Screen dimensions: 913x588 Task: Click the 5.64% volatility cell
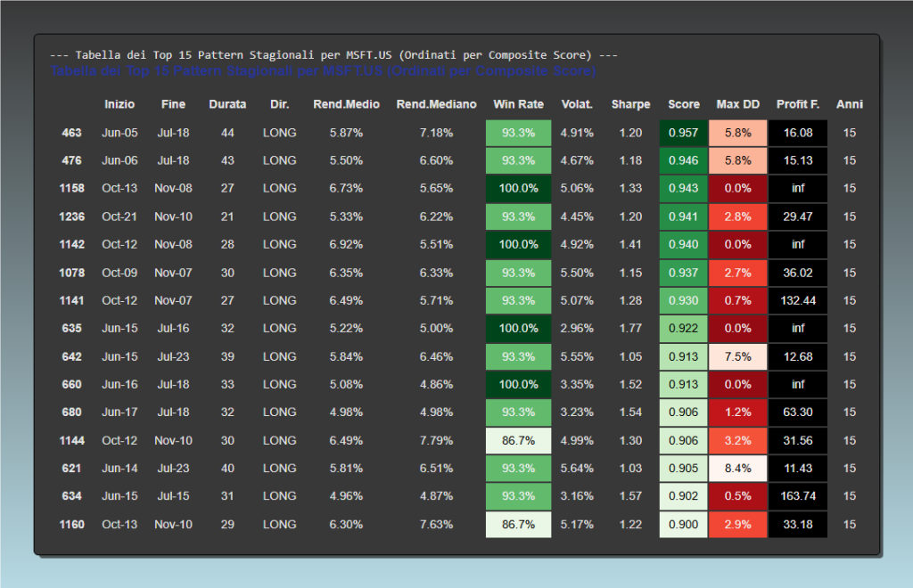(577, 469)
